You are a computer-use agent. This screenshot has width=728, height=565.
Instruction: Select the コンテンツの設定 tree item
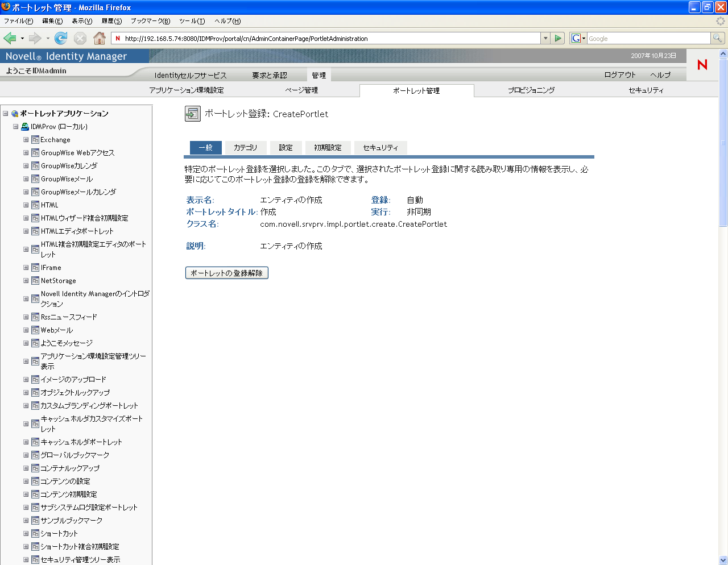click(x=65, y=481)
